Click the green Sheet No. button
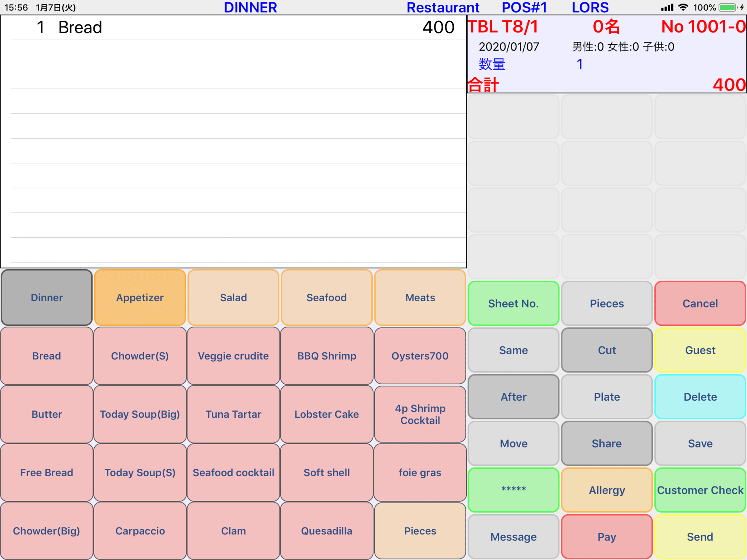The height and width of the screenshot is (560, 747). pos(513,303)
